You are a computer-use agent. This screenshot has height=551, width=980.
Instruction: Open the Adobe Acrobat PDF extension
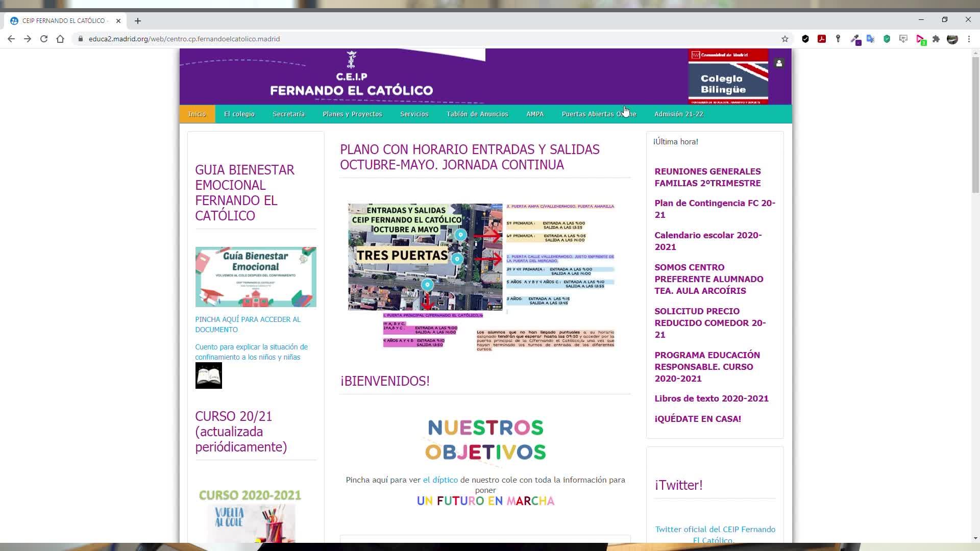pyautogui.click(x=822, y=39)
